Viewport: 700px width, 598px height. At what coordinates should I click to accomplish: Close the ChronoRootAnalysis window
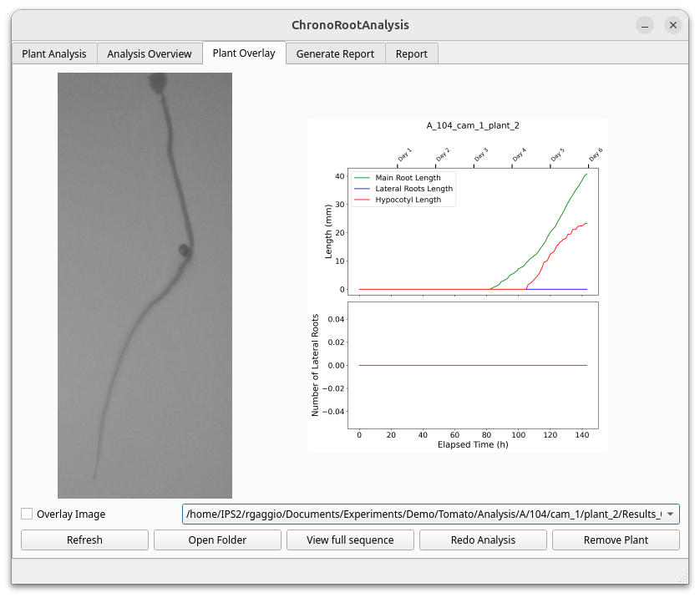click(672, 25)
